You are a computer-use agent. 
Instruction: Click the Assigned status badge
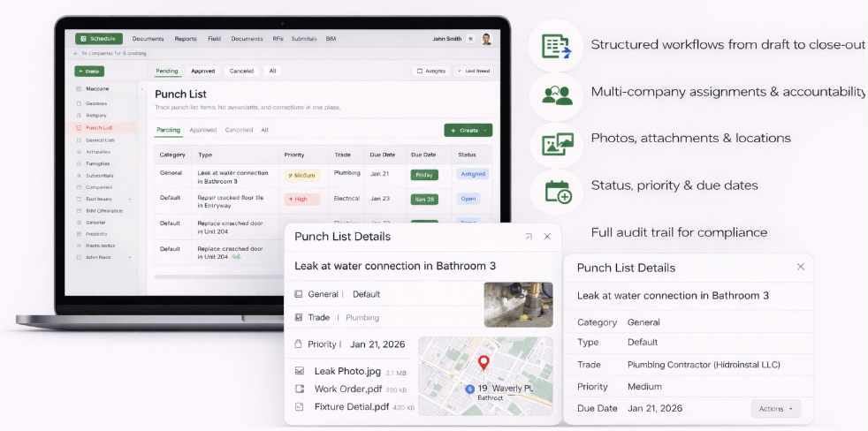click(472, 174)
